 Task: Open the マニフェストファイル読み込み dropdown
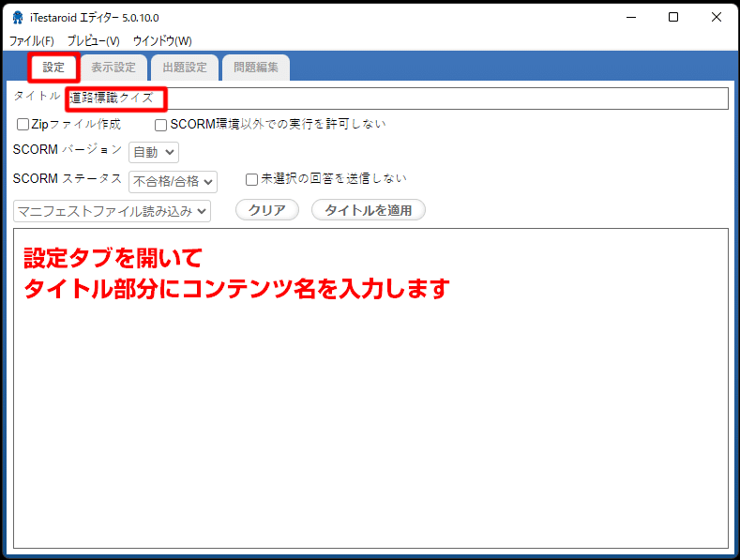(x=112, y=212)
